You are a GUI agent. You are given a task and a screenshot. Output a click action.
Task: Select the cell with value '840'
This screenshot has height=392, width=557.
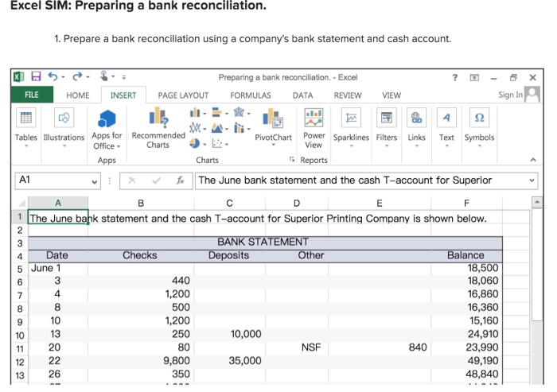coord(380,347)
